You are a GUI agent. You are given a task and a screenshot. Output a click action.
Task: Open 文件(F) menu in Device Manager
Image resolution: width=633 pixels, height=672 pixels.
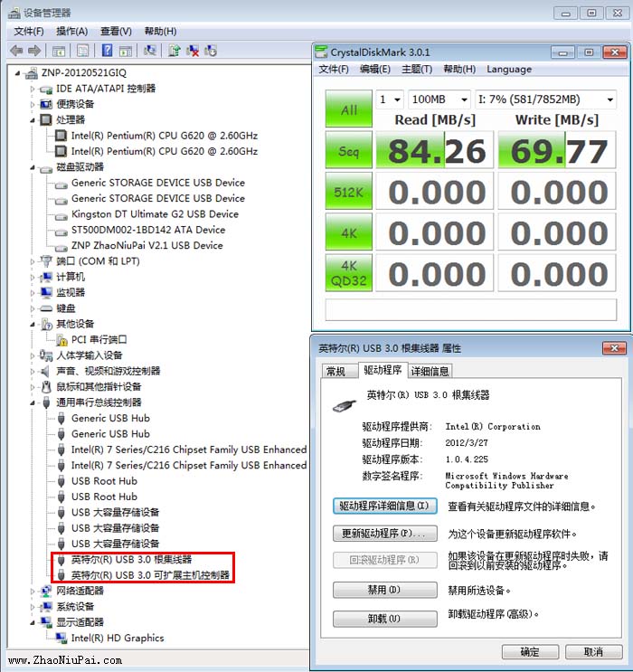[29, 32]
